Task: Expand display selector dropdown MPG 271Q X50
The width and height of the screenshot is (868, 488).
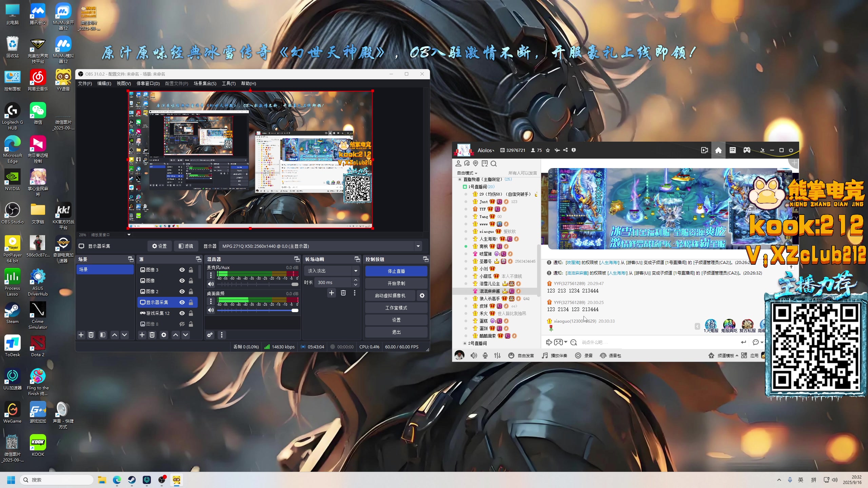Action: pyautogui.click(x=418, y=246)
